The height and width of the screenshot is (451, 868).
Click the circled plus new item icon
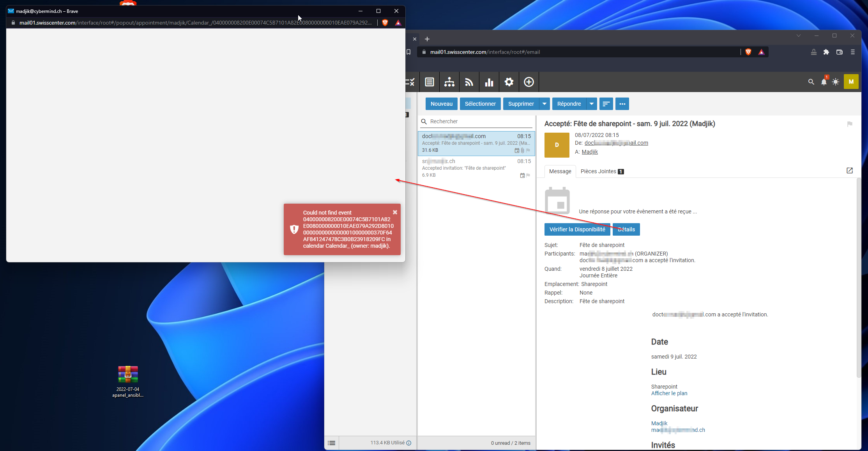[x=529, y=82]
